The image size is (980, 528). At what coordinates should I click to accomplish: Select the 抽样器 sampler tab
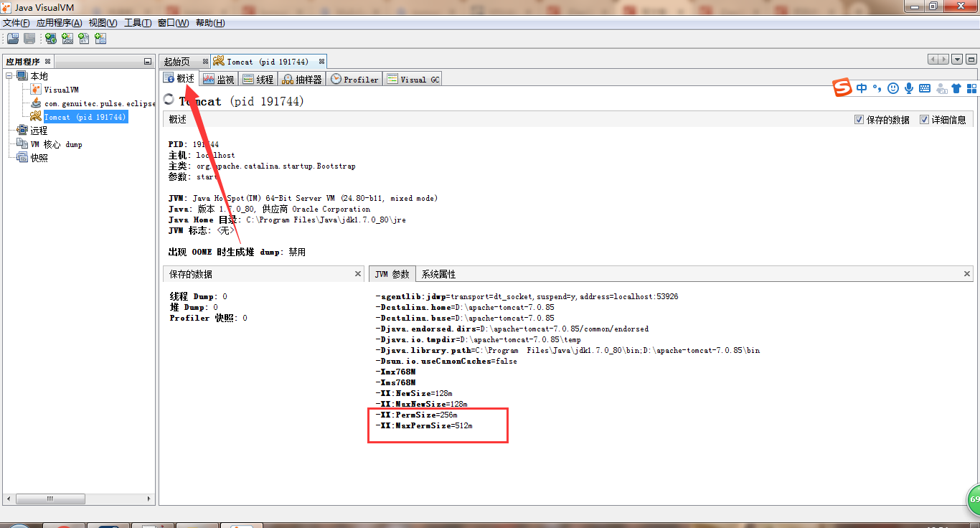pyautogui.click(x=301, y=78)
